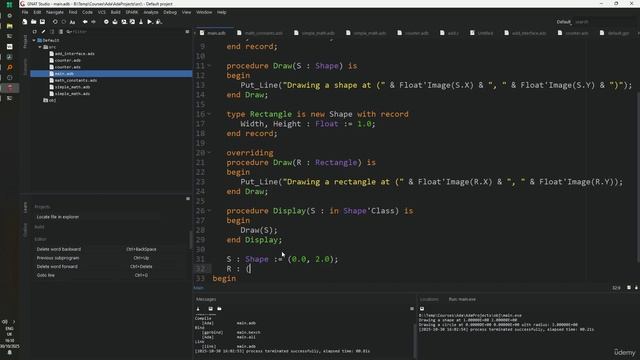Click the save icon in Messages toolbar
Viewport: 640px width, 360px height.
click(211, 309)
